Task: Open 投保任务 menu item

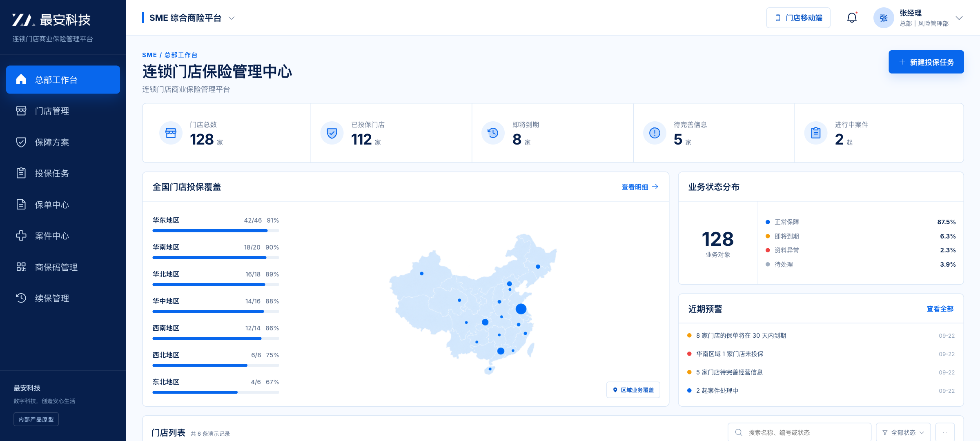Action: click(x=63, y=173)
